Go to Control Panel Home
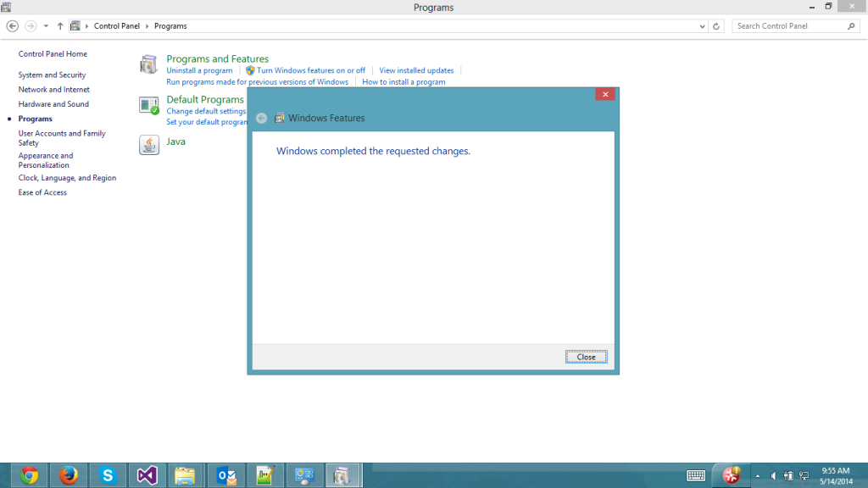Image resolution: width=868 pixels, height=488 pixels. click(x=53, y=54)
